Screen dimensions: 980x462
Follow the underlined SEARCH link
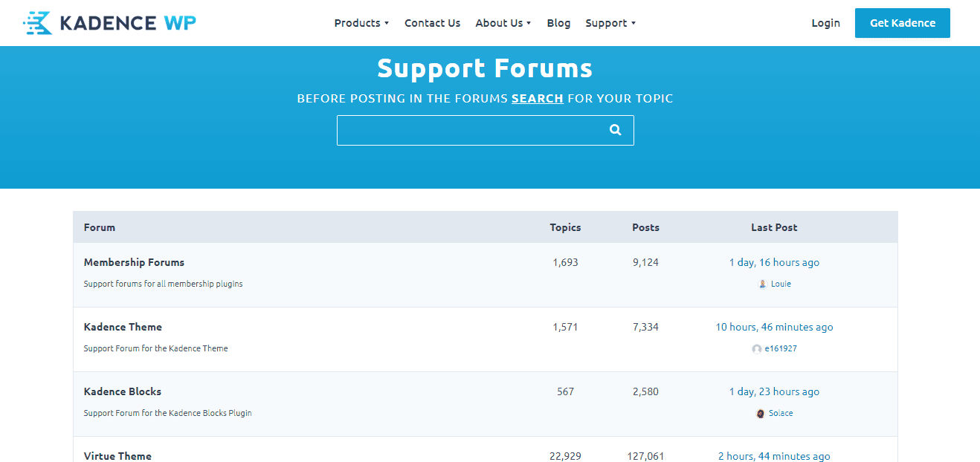537,98
